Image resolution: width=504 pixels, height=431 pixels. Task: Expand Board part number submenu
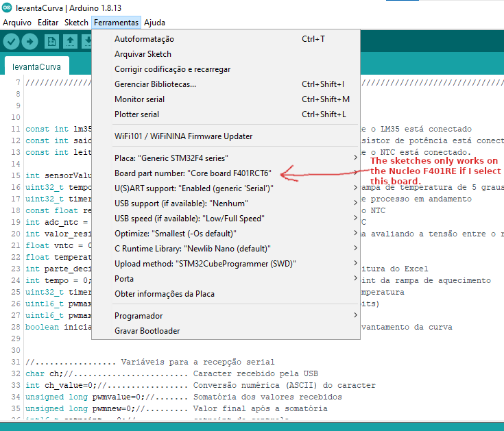pyautogui.click(x=226, y=173)
